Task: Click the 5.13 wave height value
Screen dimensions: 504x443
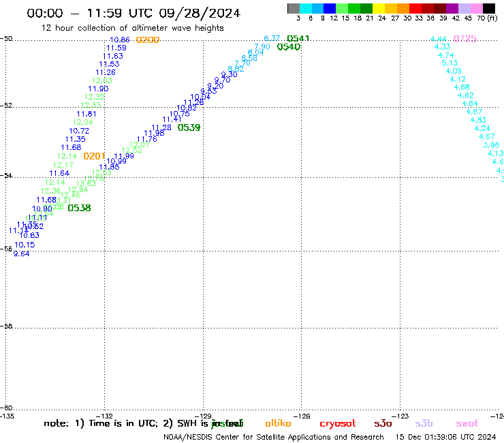Action: click(x=450, y=63)
